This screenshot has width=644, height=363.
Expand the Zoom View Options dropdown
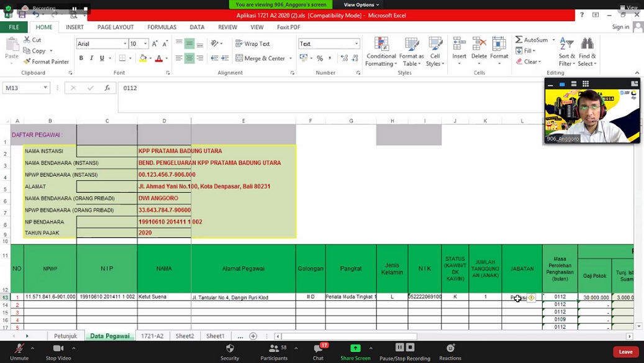[361, 5]
